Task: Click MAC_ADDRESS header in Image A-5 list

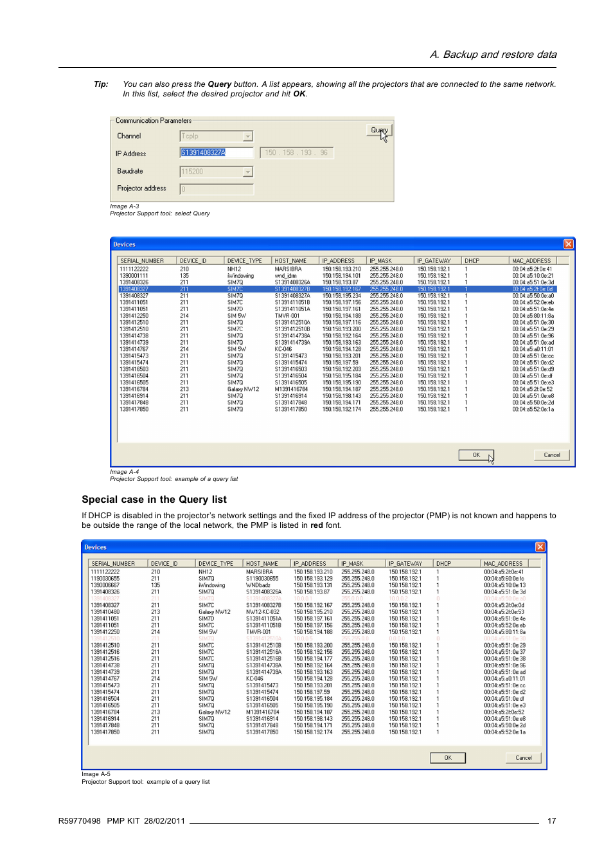Action: point(504,564)
